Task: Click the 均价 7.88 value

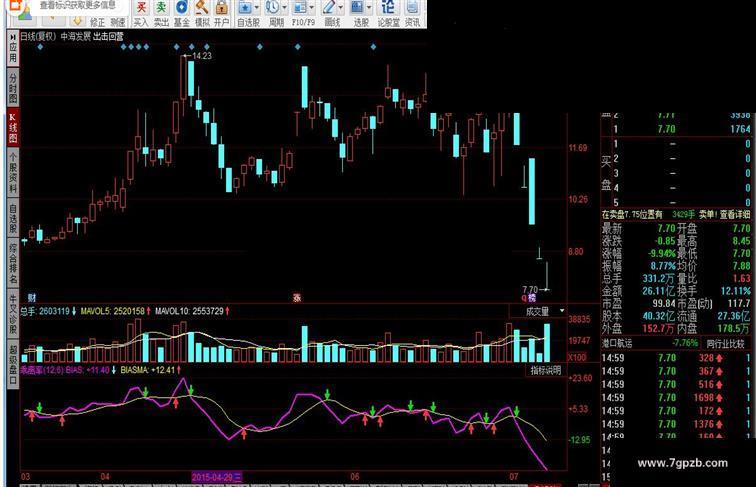Action: click(x=742, y=266)
